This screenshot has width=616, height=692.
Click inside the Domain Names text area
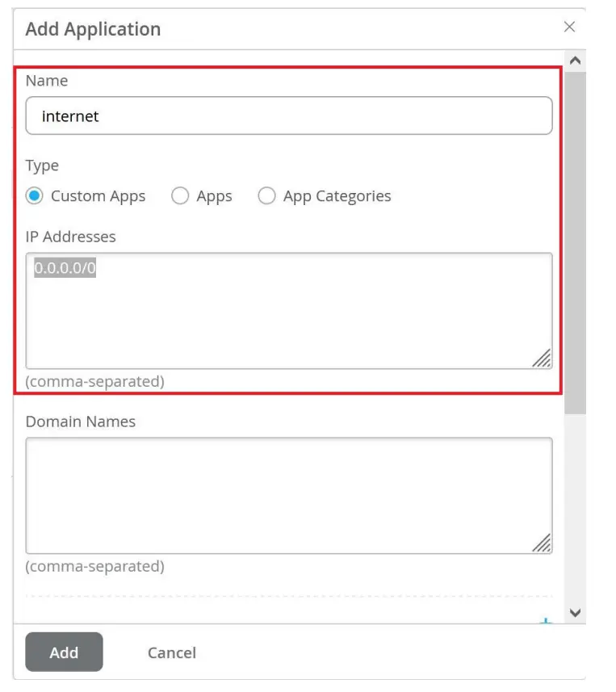[x=288, y=495]
